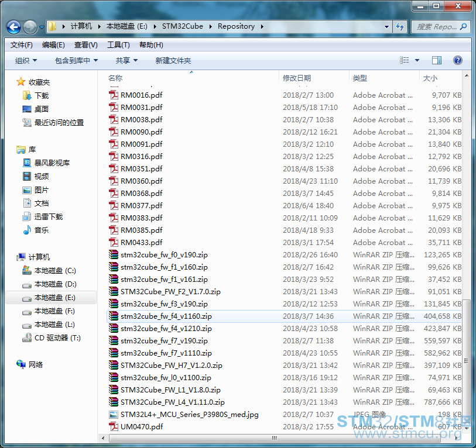Expand arrow after 本地磁盘 (E:) in breadcrumb

[155, 27]
